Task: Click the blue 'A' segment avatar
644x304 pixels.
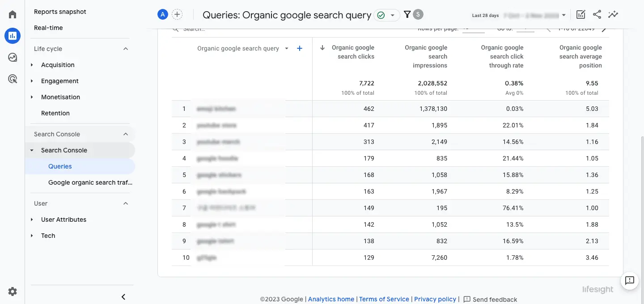Action: coord(163,14)
